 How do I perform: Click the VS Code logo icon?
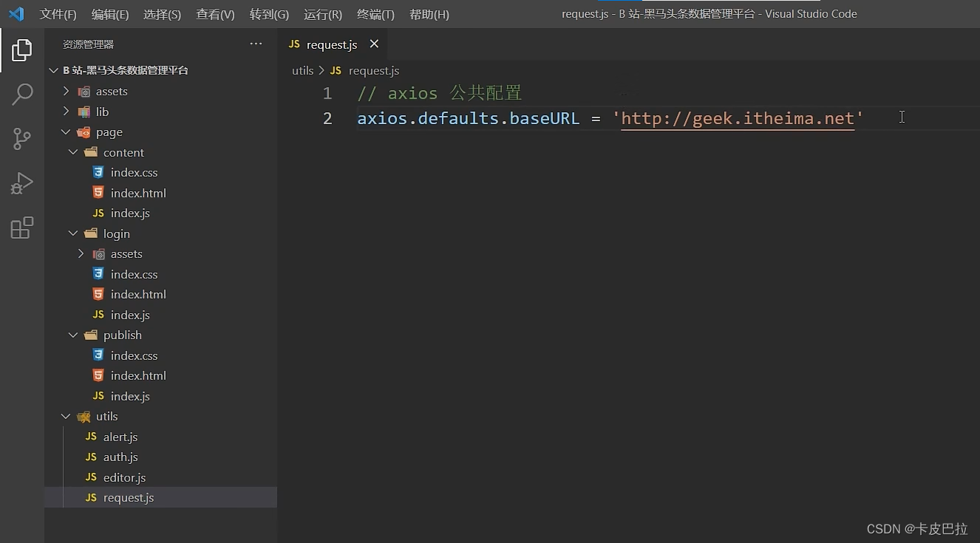(16, 14)
